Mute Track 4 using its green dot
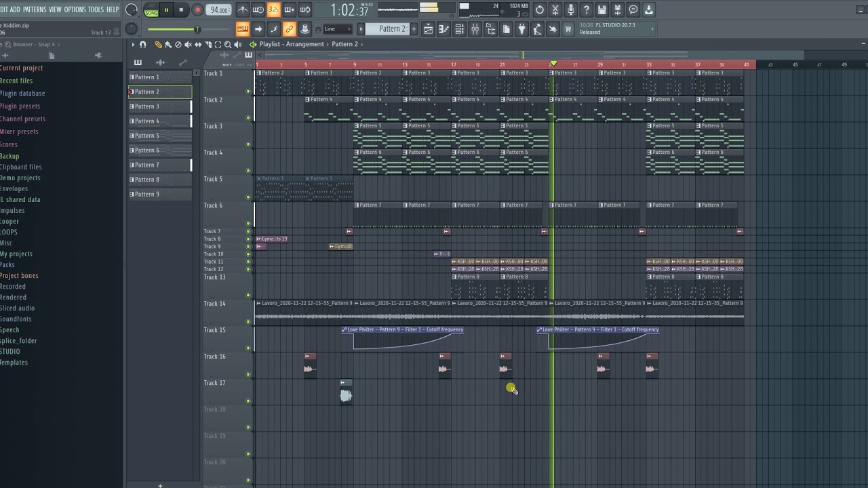Viewport: 868px width, 488px height. [248, 171]
